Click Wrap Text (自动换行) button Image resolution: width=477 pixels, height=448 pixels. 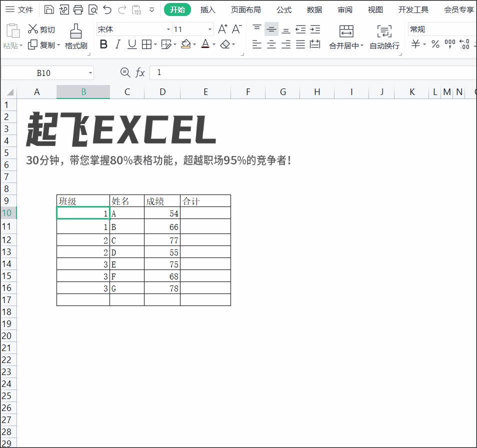[x=384, y=37]
